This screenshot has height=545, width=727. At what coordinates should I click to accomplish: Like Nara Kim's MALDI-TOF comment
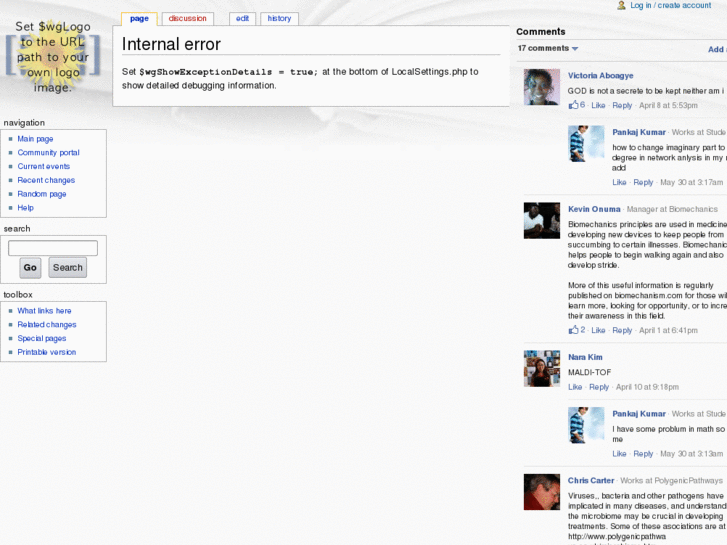point(575,387)
